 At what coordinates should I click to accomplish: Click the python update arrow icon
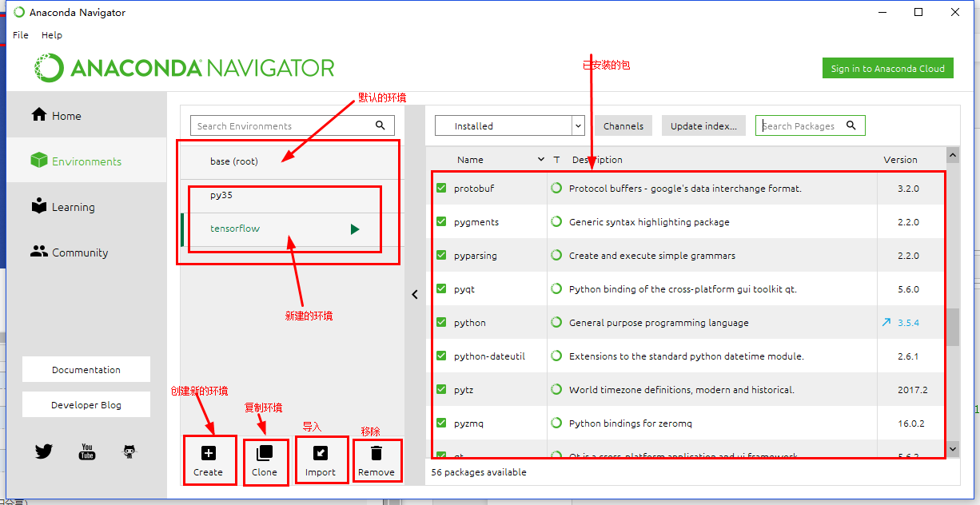[886, 323]
